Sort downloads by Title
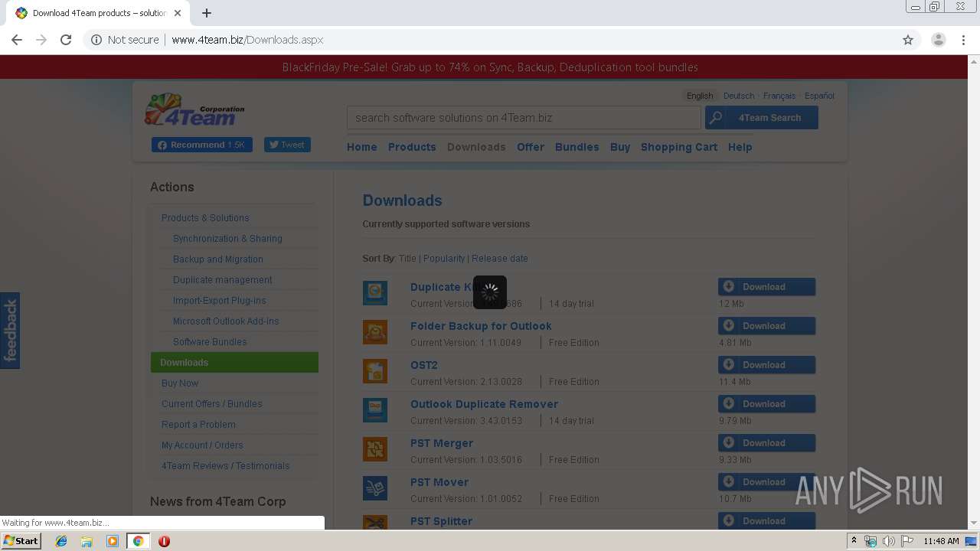The width and height of the screenshot is (980, 551). point(407,259)
